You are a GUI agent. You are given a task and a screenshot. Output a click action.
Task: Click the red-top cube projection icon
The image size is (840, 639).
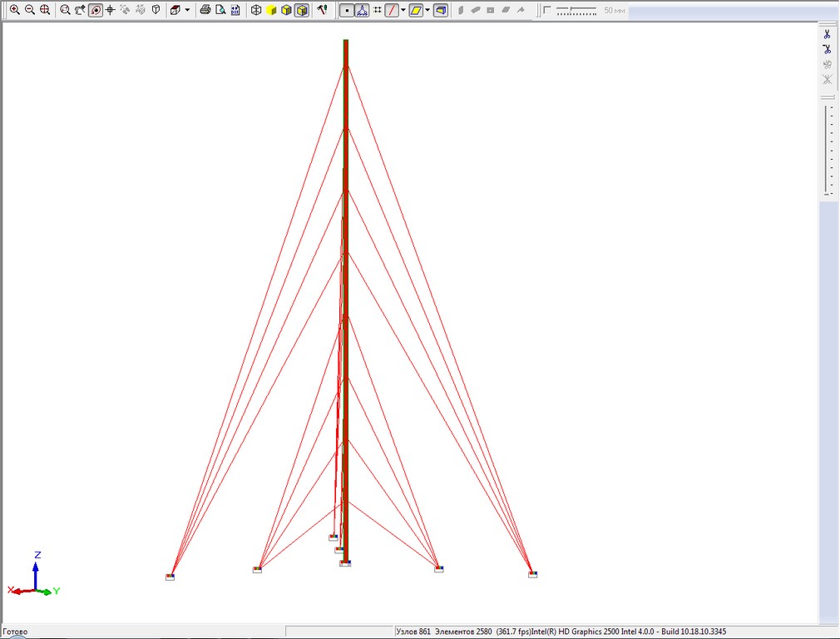click(x=175, y=10)
